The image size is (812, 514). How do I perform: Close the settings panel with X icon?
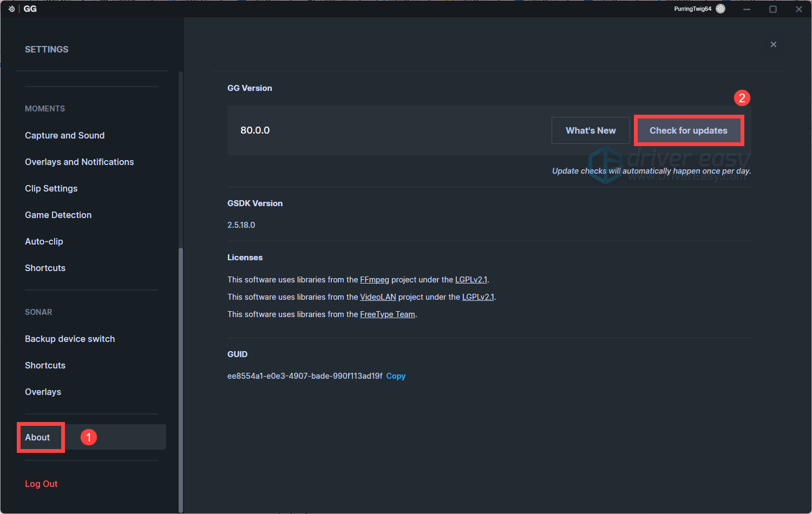coord(773,44)
